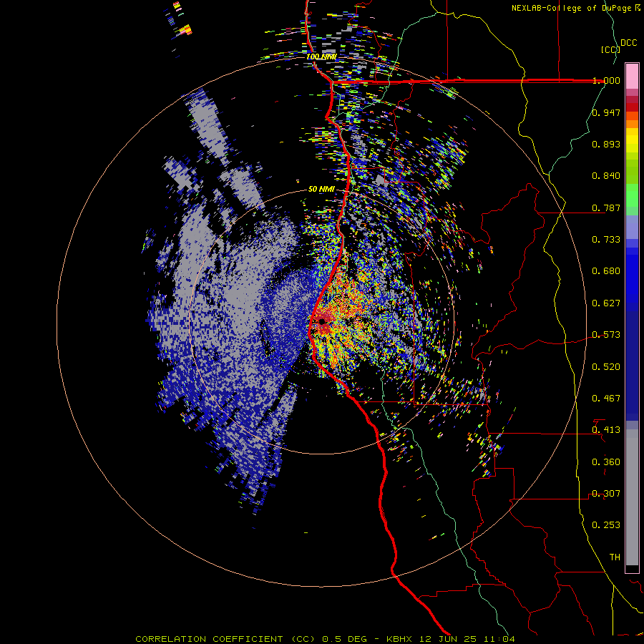
Task: Pick the pink segment of the color bar
Action: [x=632, y=77]
